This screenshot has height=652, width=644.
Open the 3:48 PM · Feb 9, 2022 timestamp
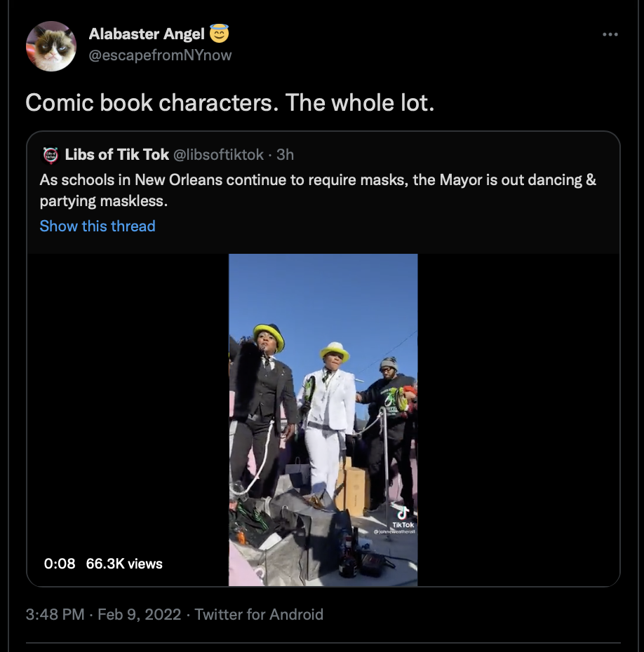(104, 615)
